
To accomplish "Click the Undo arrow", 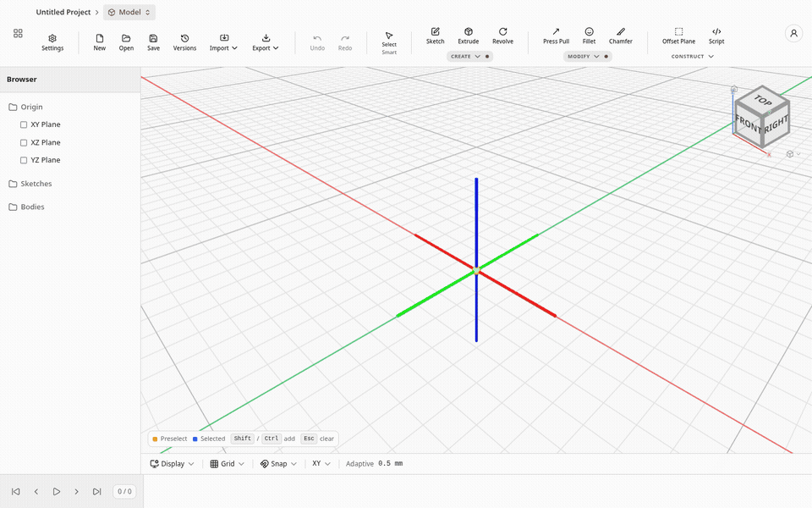I will pyautogui.click(x=317, y=42).
